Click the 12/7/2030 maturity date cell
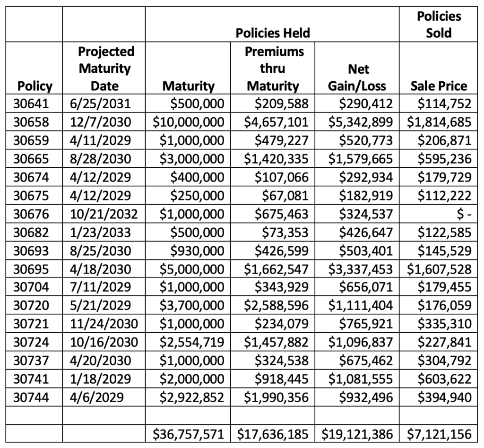The image size is (484, 448). click(104, 122)
